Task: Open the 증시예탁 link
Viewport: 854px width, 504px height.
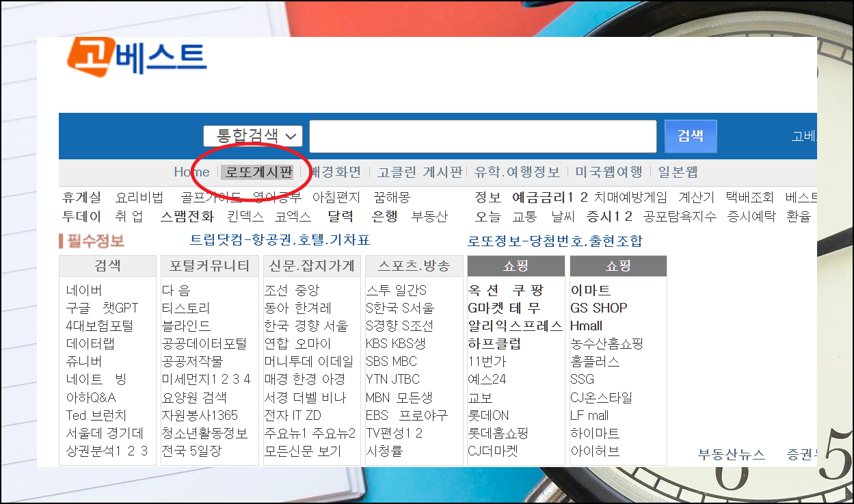Action: point(751,217)
